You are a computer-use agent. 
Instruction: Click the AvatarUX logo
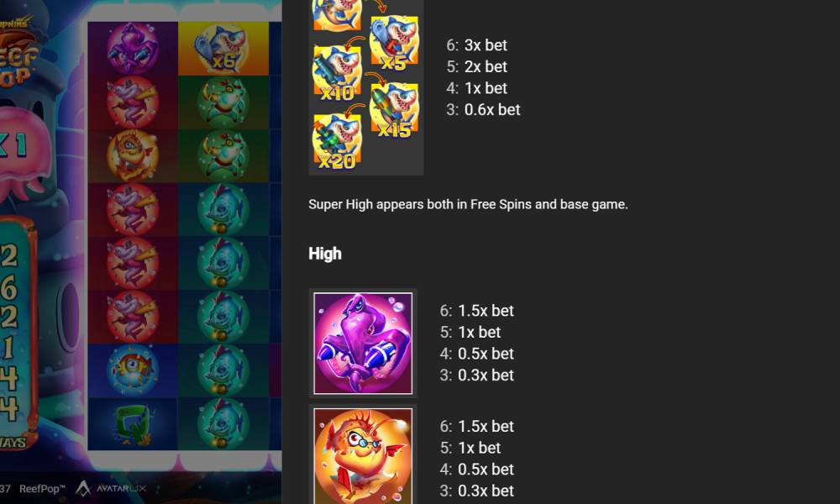coord(110,488)
